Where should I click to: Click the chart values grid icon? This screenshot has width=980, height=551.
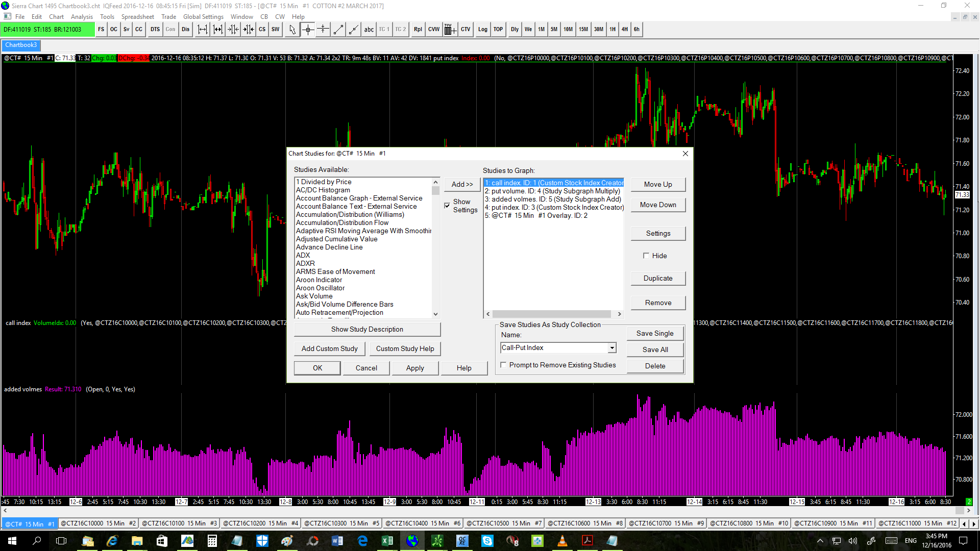point(449,30)
